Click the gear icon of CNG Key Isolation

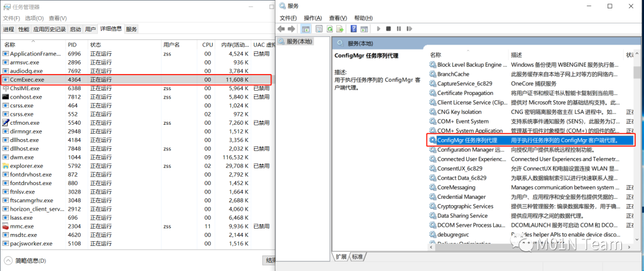coord(432,112)
